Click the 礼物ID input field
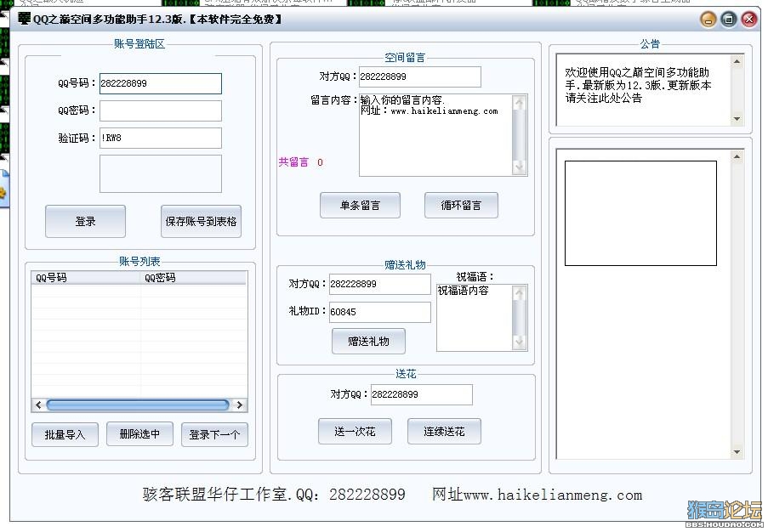Viewport: 768px width, 532px height. (380, 312)
